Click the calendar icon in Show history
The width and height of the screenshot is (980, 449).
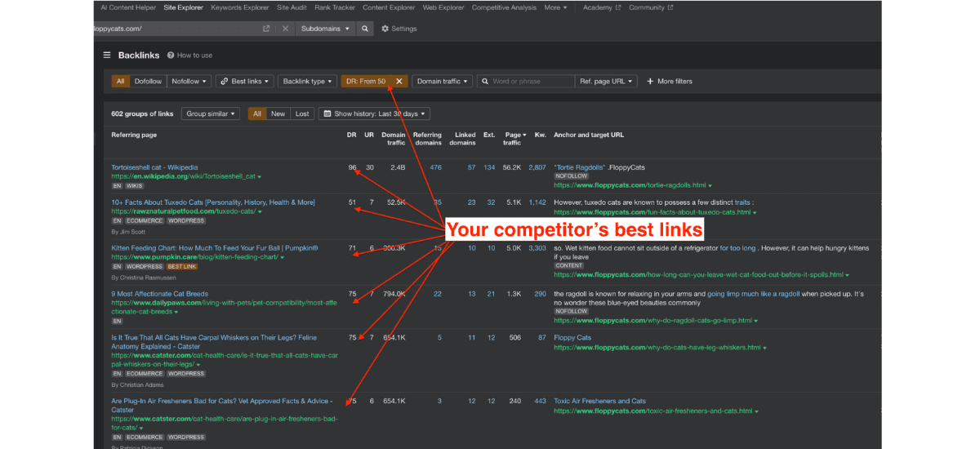point(327,113)
